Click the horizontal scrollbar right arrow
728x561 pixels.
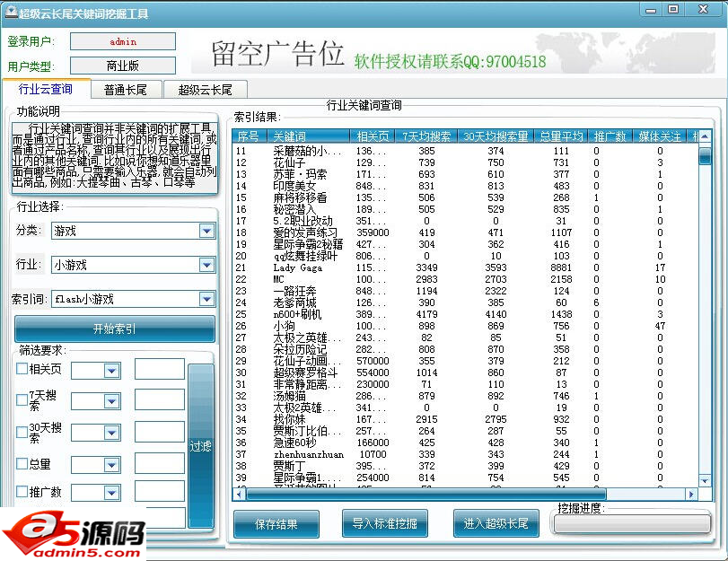[x=690, y=494]
